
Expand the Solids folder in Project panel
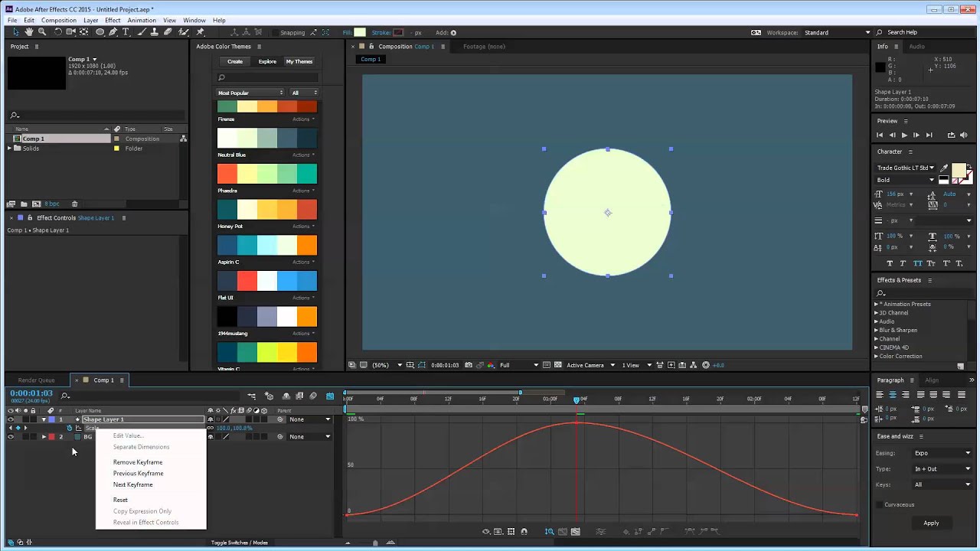pyautogui.click(x=10, y=148)
